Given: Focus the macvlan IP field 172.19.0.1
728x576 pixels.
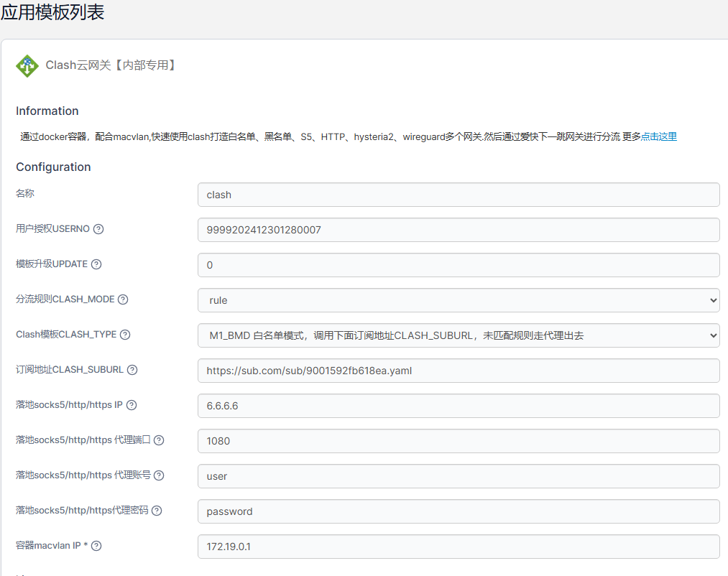Looking at the screenshot, I should (459, 547).
